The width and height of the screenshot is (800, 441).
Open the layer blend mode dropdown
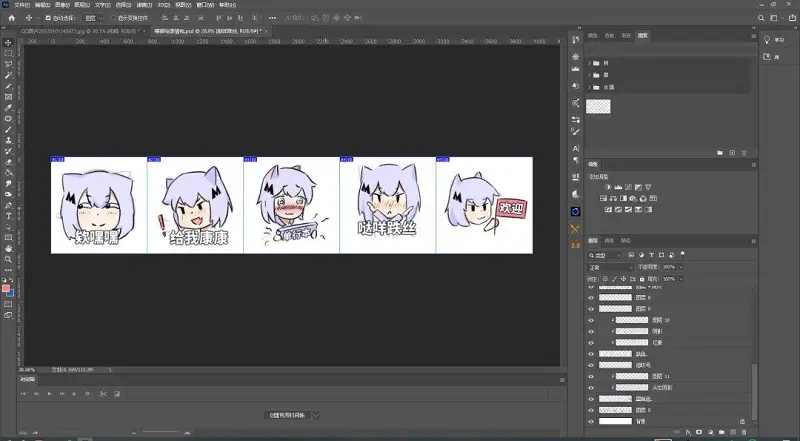610,267
